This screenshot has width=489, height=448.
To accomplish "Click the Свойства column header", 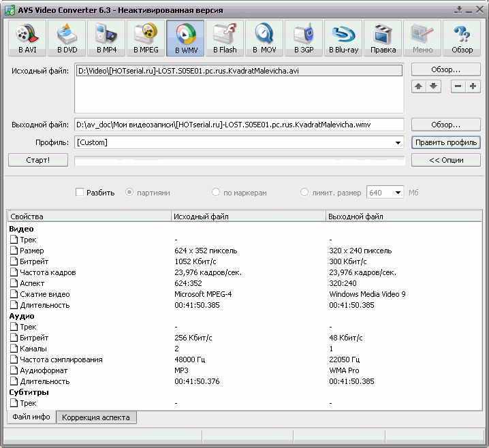I will 89,217.
